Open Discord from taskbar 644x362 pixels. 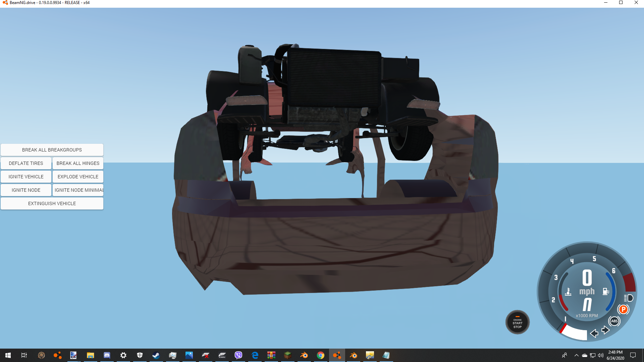tap(107, 355)
